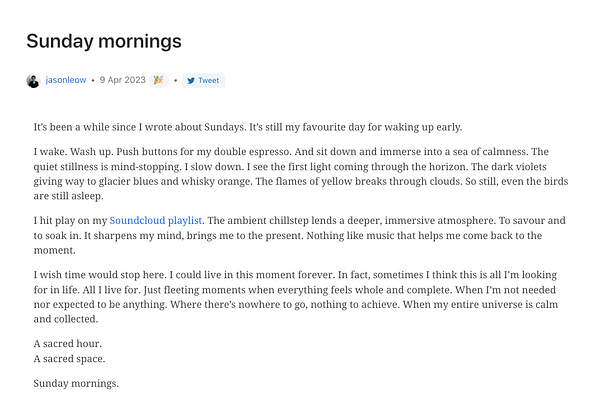Screen dimensions: 600x407
Task: Click the line "A sacred space."
Action: [67, 360]
